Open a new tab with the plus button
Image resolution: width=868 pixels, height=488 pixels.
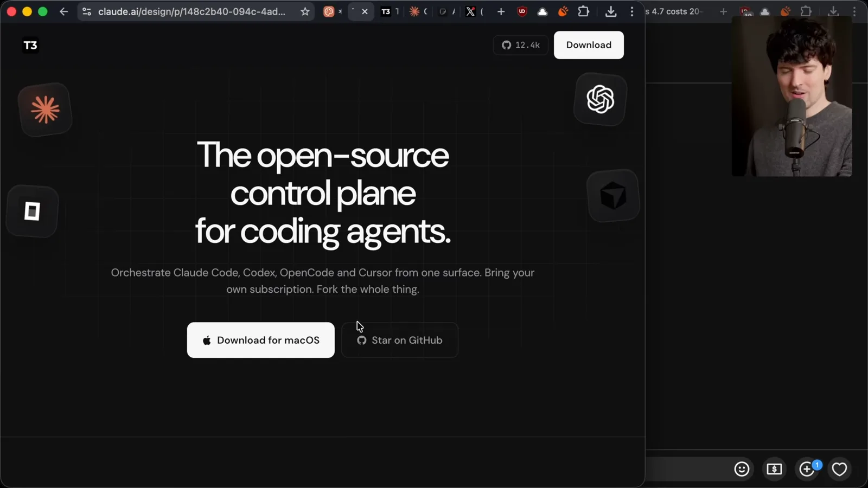[501, 11]
